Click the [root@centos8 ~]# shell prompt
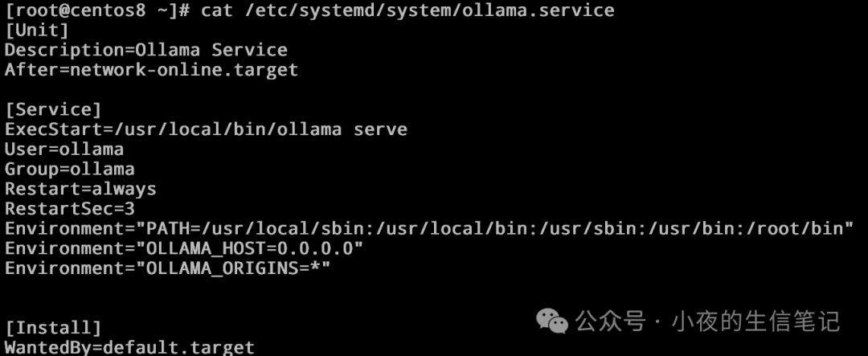 98,10
